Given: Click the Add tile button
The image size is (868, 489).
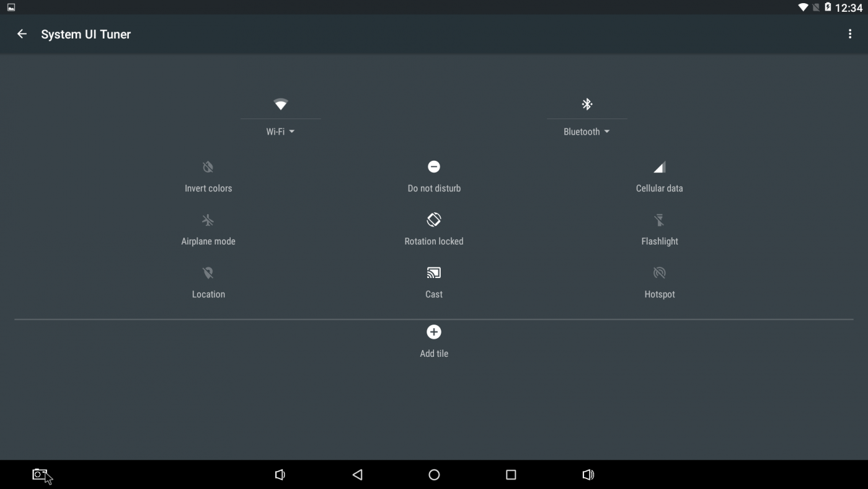Looking at the screenshot, I should coord(434,341).
